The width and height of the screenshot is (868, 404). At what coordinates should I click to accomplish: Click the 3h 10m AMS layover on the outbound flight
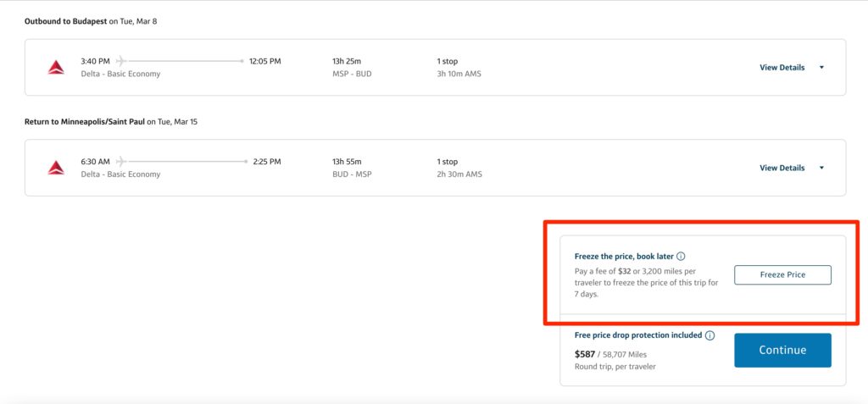pos(459,74)
